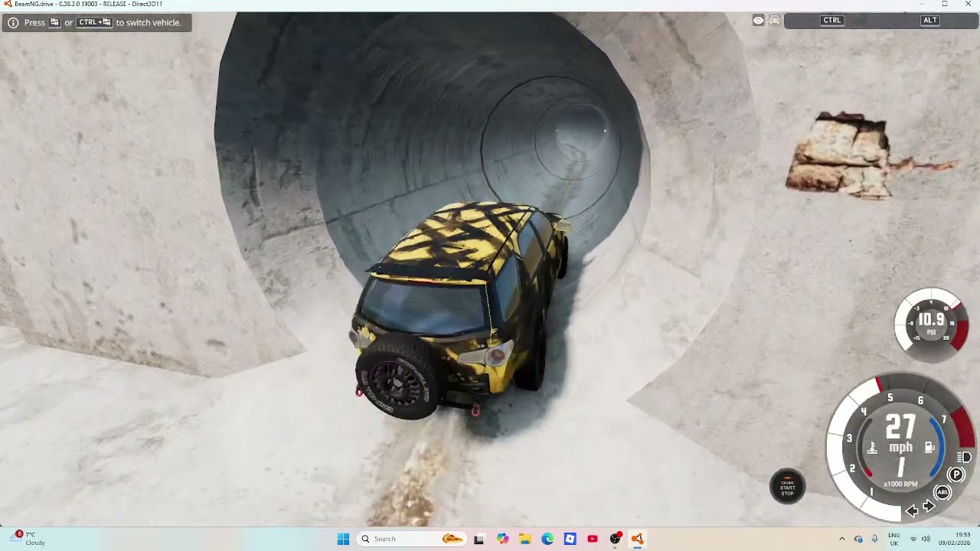Open Task View from the taskbar

click(x=479, y=539)
